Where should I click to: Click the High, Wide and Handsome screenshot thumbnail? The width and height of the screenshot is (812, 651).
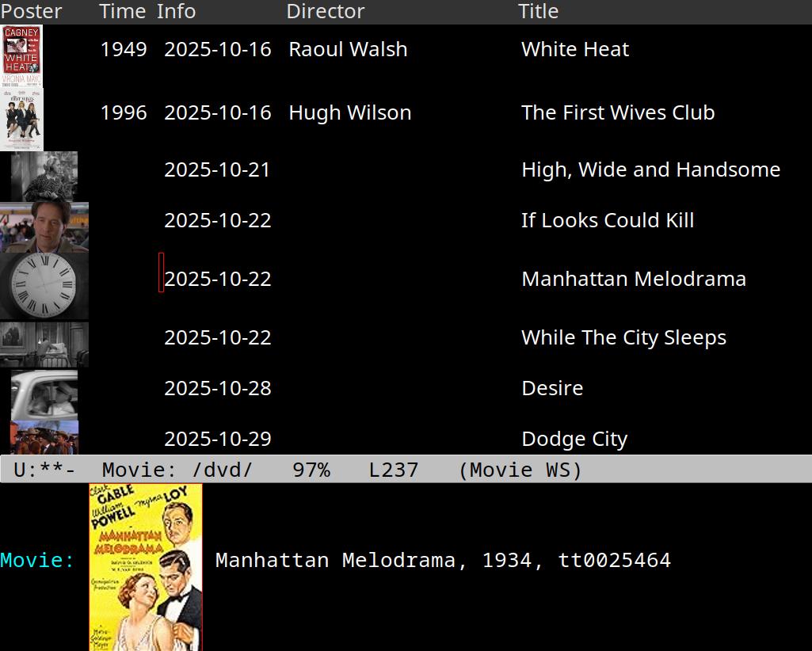tap(44, 176)
